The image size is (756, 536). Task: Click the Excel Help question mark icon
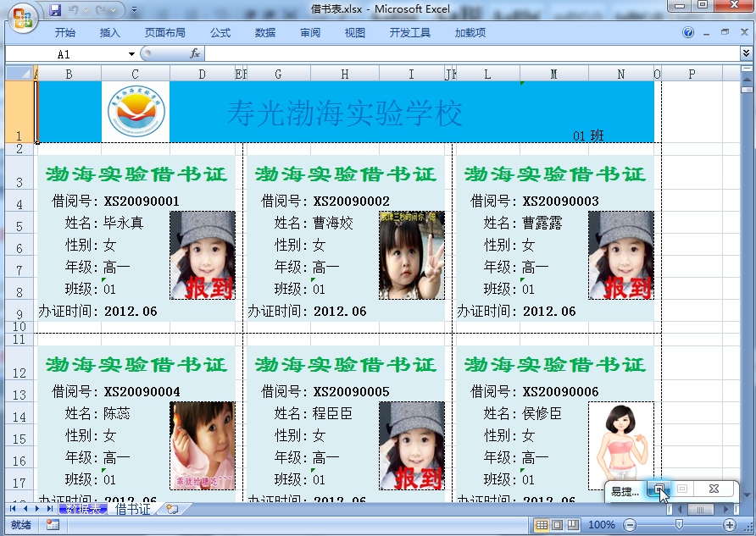[x=688, y=33]
